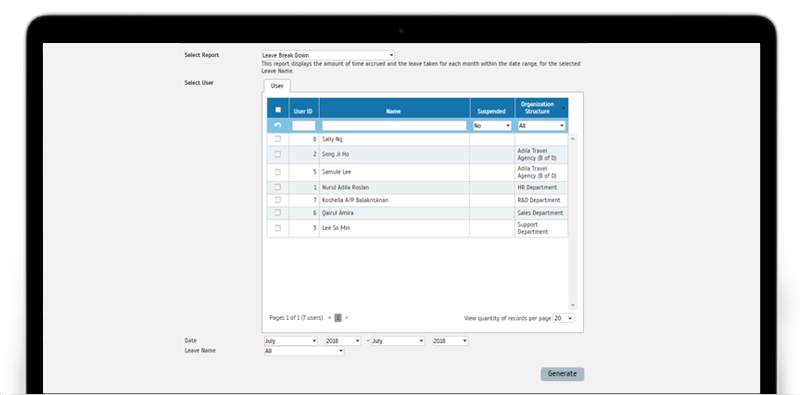Click the name Lee So Min
This screenshot has height=395, width=800.
(x=336, y=228)
